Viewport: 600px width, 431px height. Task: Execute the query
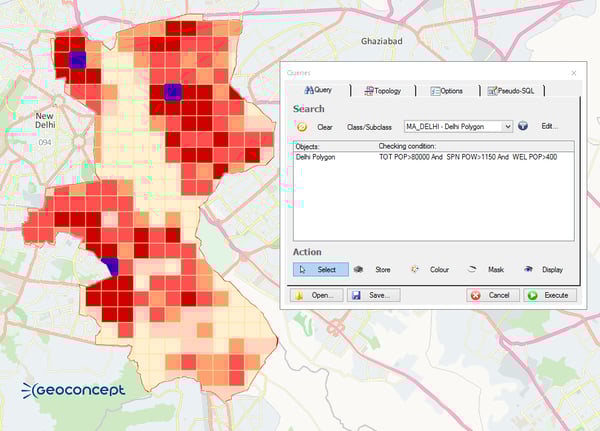point(549,296)
